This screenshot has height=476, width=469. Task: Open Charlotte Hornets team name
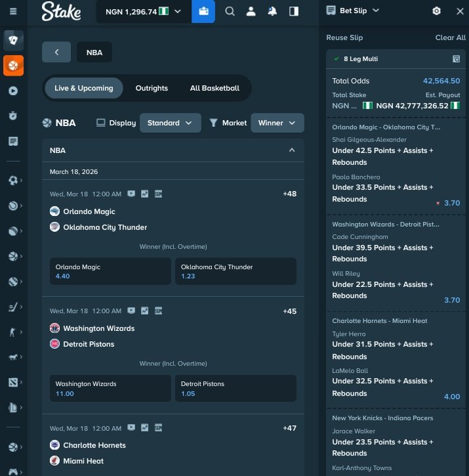click(x=94, y=445)
